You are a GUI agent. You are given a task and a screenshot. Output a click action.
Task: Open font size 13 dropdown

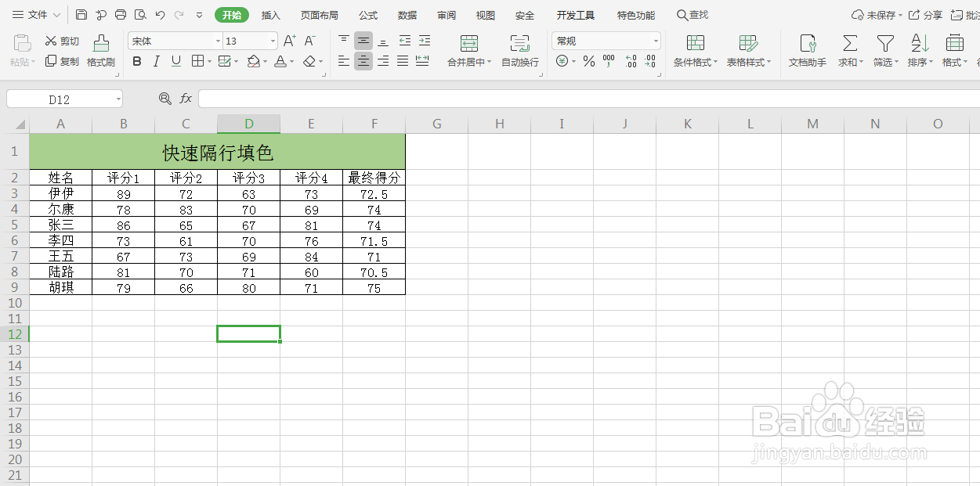coord(273,41)
